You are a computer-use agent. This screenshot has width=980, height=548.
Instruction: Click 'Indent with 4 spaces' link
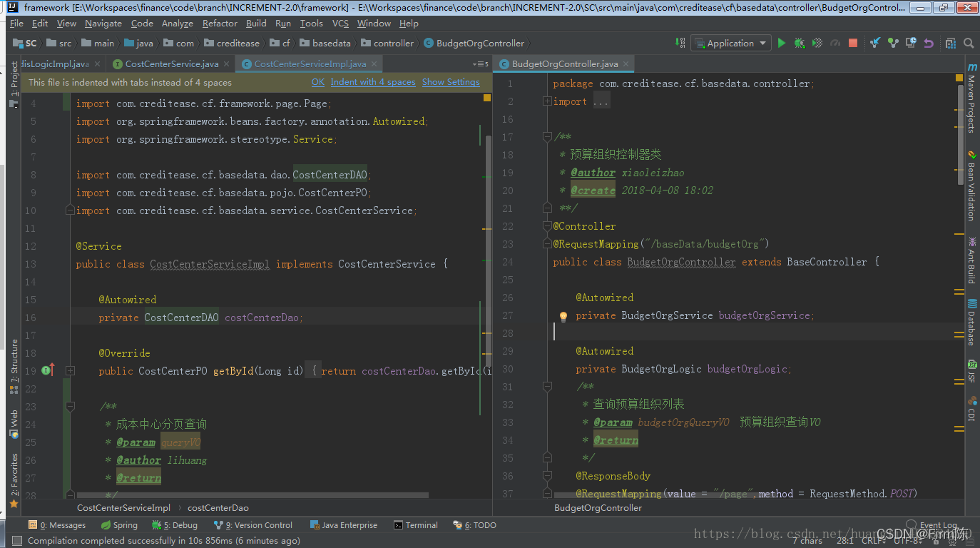373,82
